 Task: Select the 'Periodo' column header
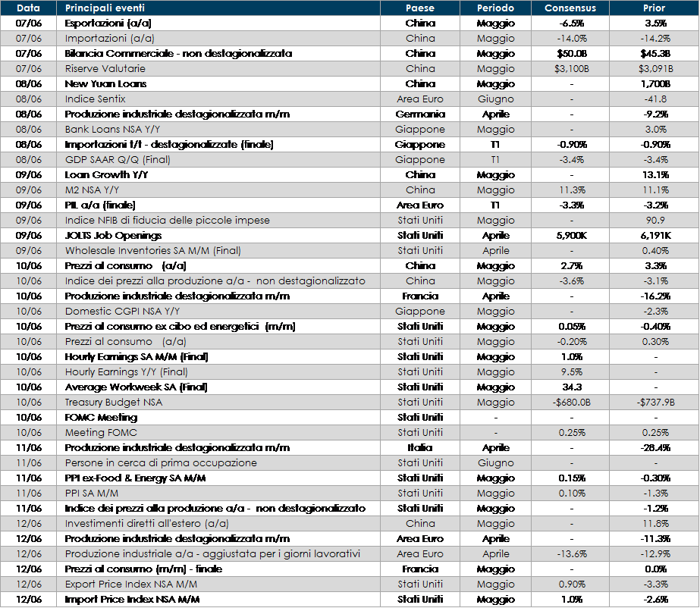click(x=495, y=8)
